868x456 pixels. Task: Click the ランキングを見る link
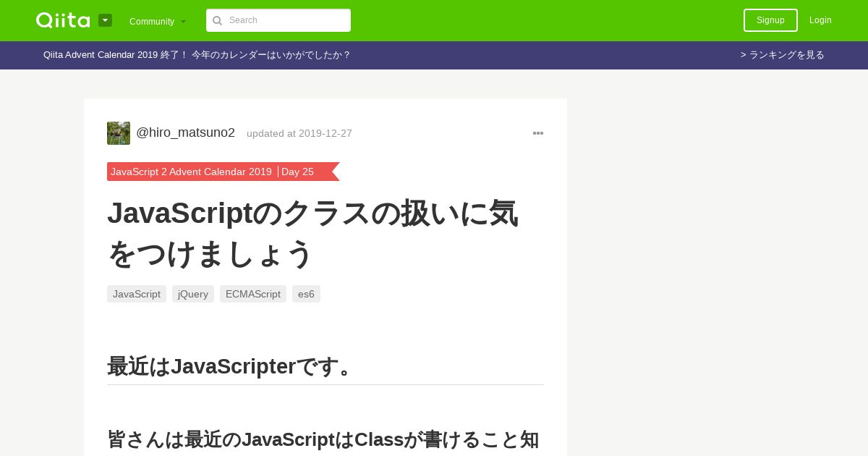[x=783, y=55]
